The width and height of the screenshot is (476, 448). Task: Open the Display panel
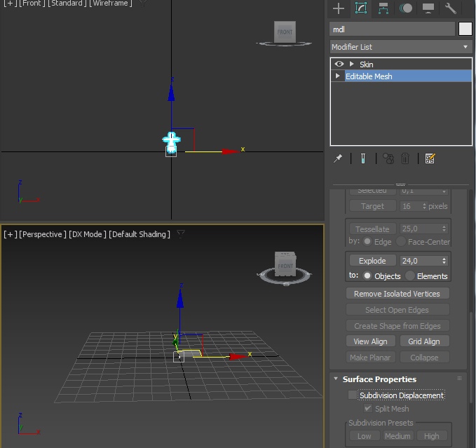[428, 8]
